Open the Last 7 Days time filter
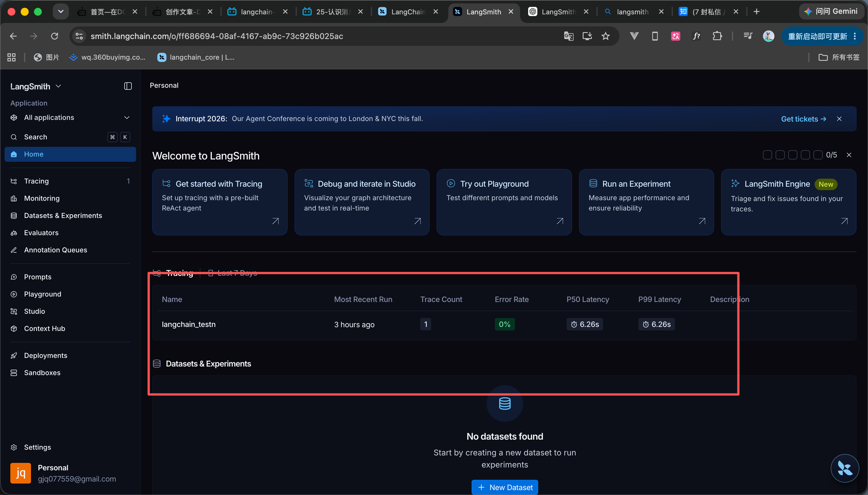The height and width of the screenshot is (495, 868). 233,273
